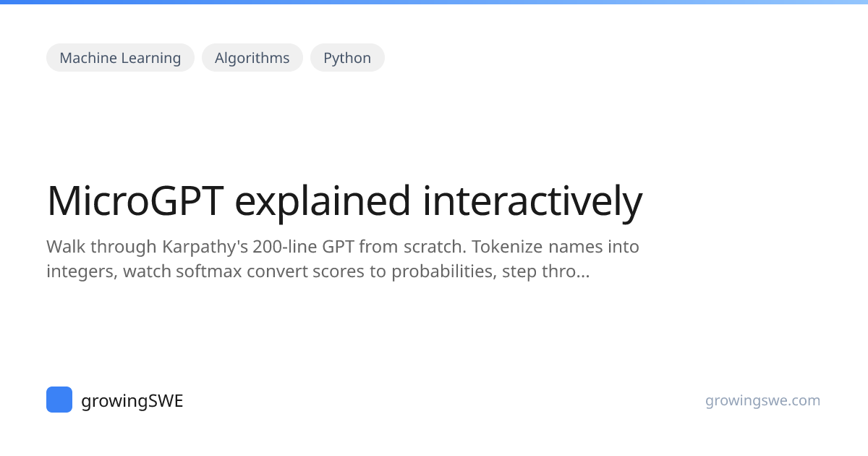Select the Machine Learning tag

120,58
